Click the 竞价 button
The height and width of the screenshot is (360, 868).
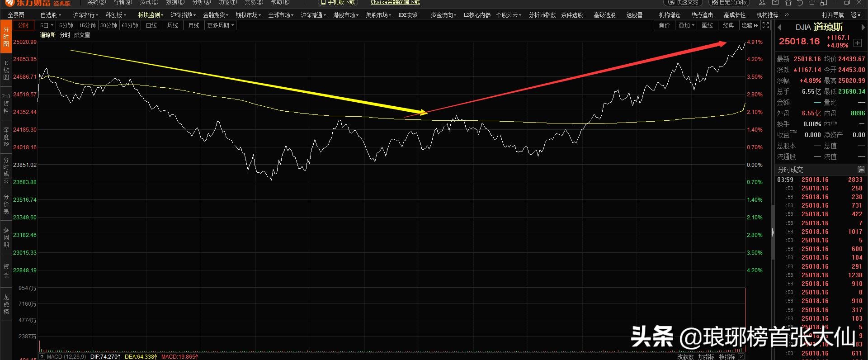[x=665, y=25]
